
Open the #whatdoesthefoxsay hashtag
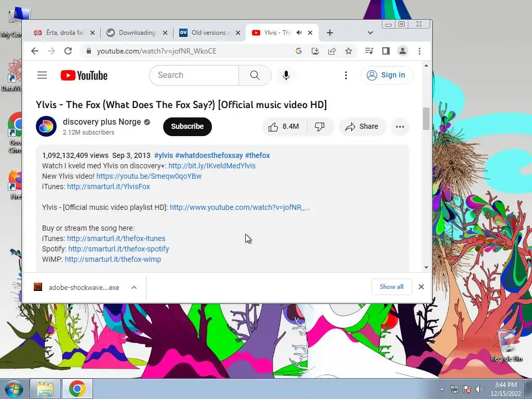(x=209, y=155)
